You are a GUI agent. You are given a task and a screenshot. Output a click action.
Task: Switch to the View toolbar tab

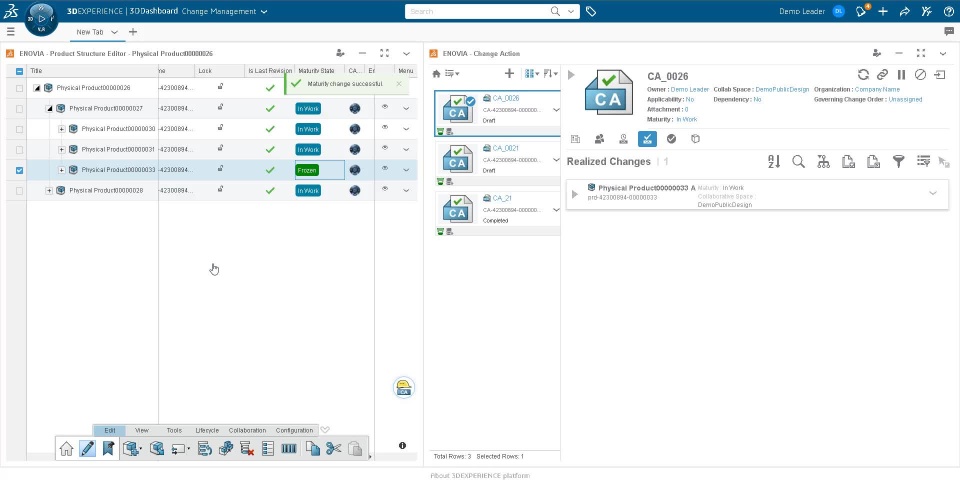[x=141, y=430]
